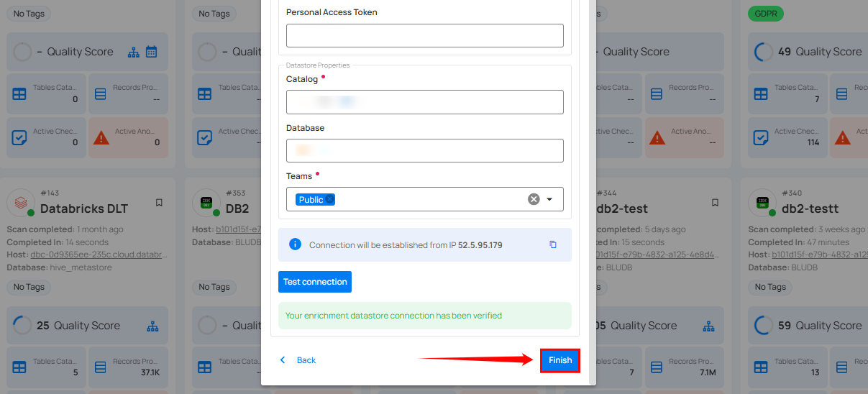This screenshot has height=394, width=868.
Task: Clear all selected teams
Action: tap(534, 199)
